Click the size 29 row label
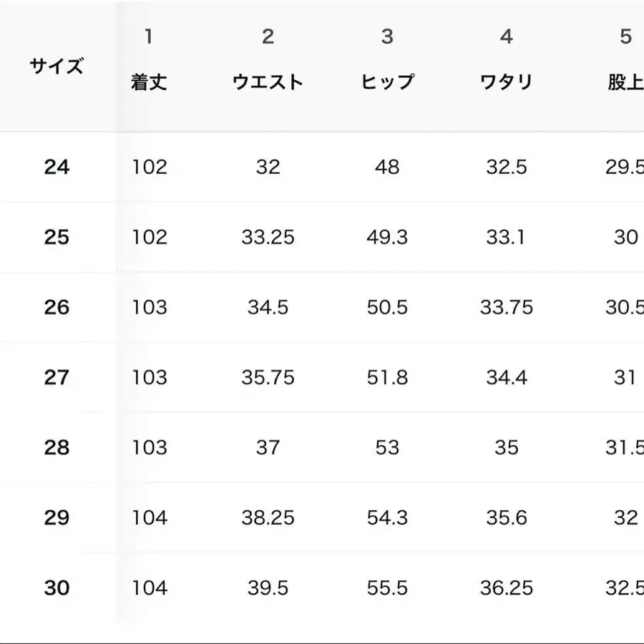The width and height of the screenshot is (644, 644). 57,517
